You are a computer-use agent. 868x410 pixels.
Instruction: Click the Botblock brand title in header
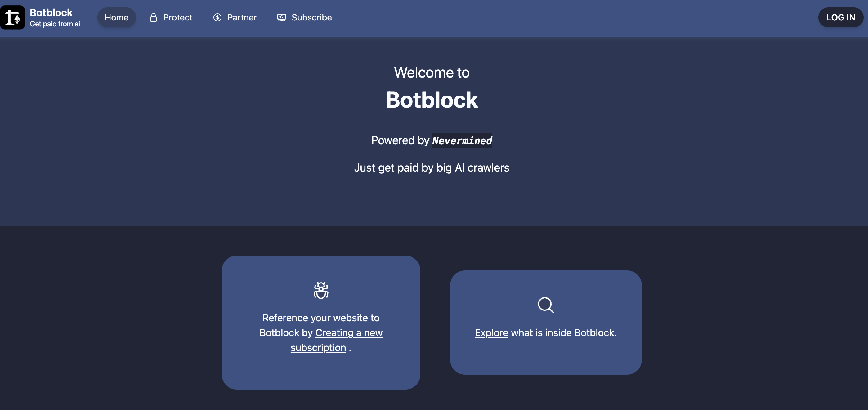(x=51, y=12)
